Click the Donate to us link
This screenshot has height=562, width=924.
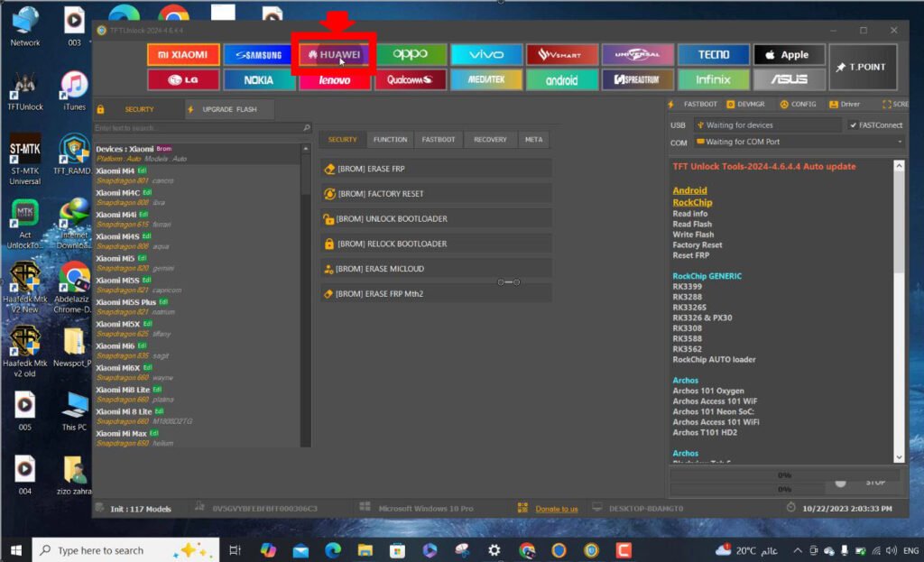click(x=556, y=509)
